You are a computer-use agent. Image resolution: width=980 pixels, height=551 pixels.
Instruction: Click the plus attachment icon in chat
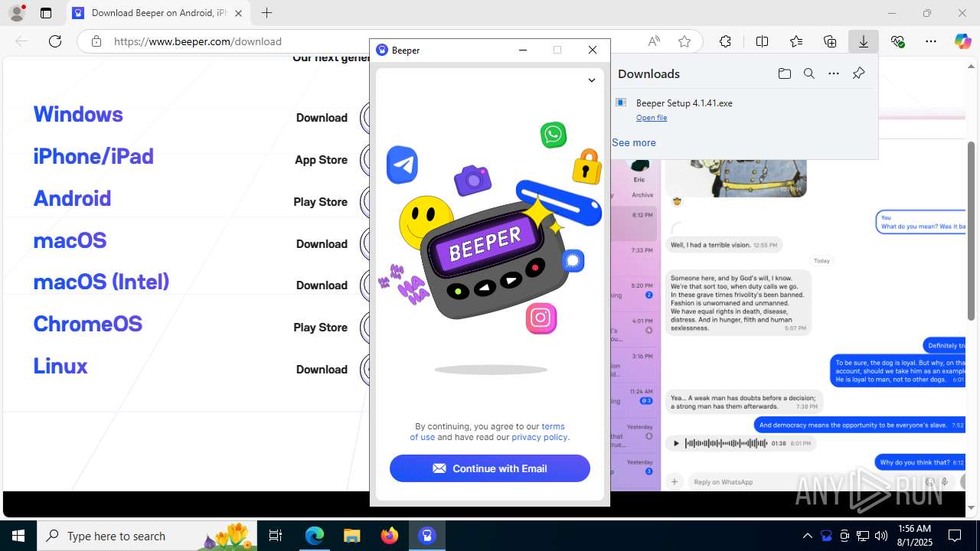coord(675,481)
